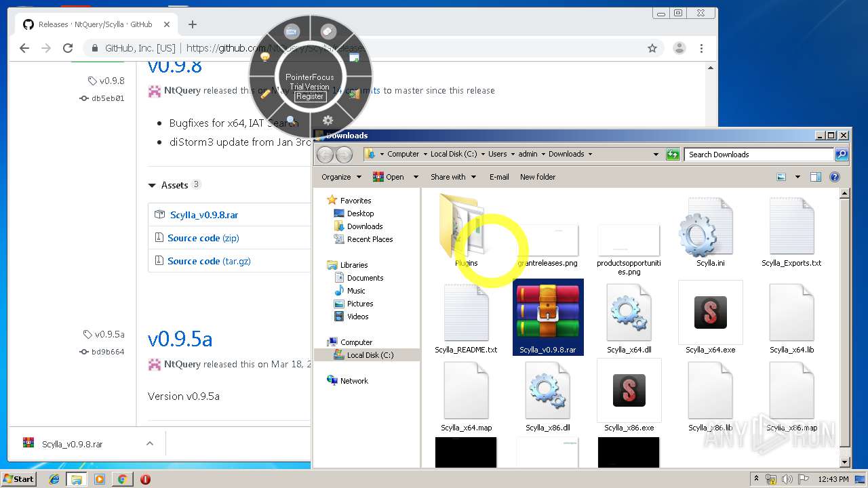The width and height of the screenshot is (868, 488).
Task: Change view using the view icon
Action: 781,177
